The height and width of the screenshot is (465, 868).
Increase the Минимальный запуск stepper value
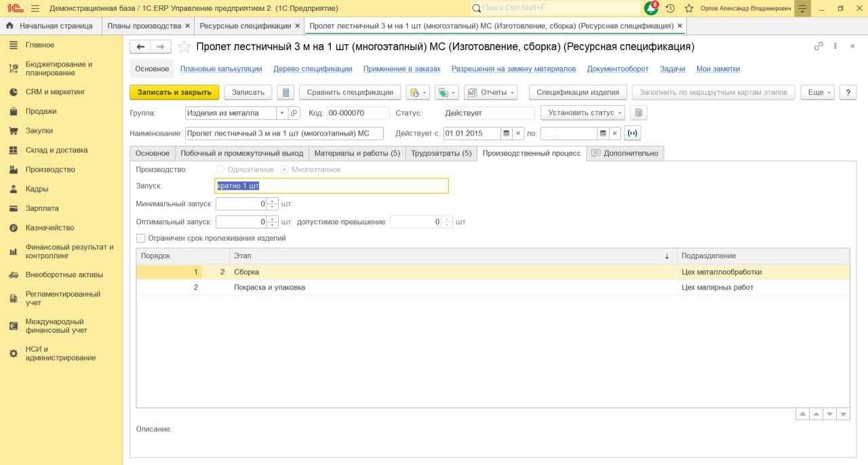[273, 201]
